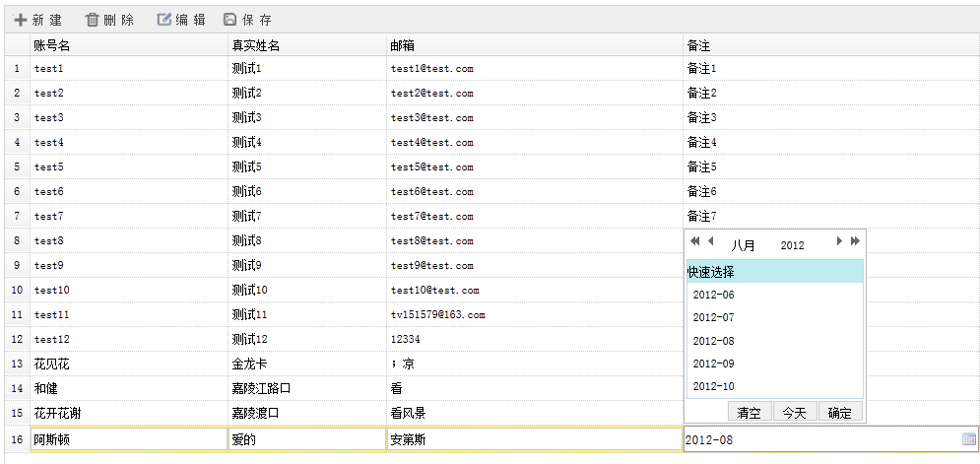Screen dimensions: 980x464
Task: Click the 嘉陵渡口 real name cell
Action: [x=307, y=414]
